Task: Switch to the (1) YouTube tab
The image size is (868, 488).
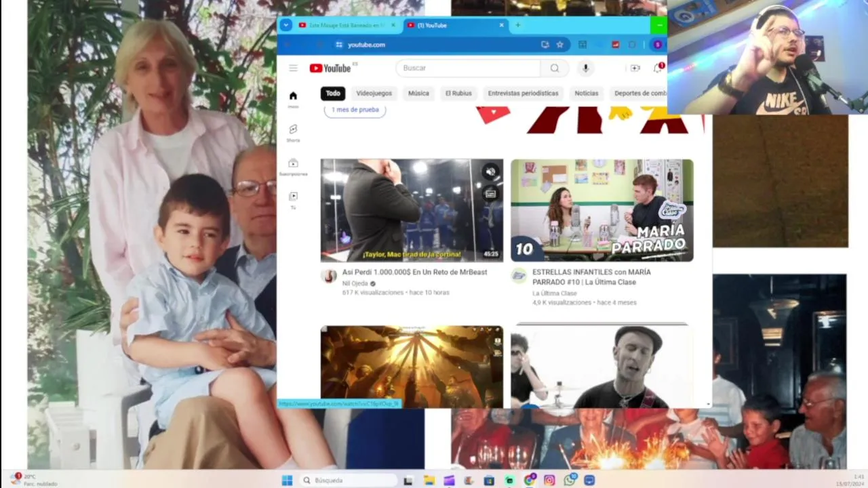Action: [454, 25]
